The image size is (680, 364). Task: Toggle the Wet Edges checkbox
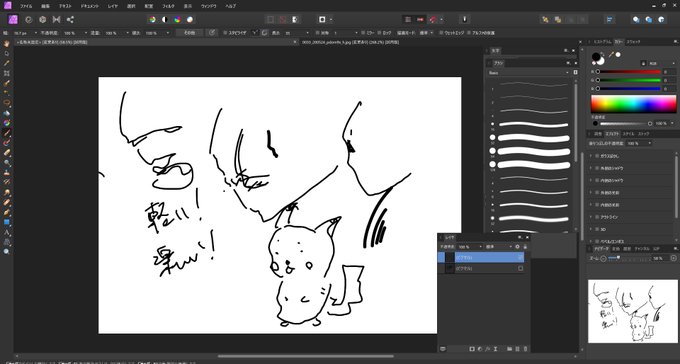point(441,33)
